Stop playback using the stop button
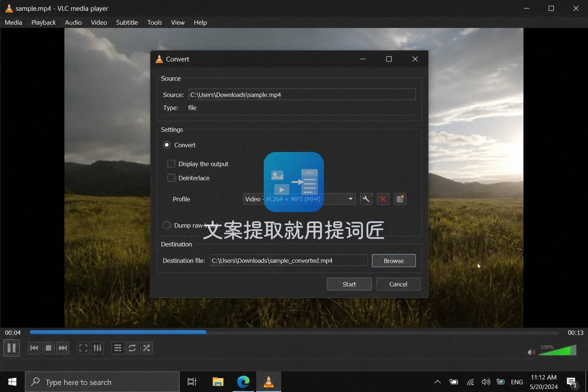Viewport: 588px width, 392px height. tap(48, 348)
